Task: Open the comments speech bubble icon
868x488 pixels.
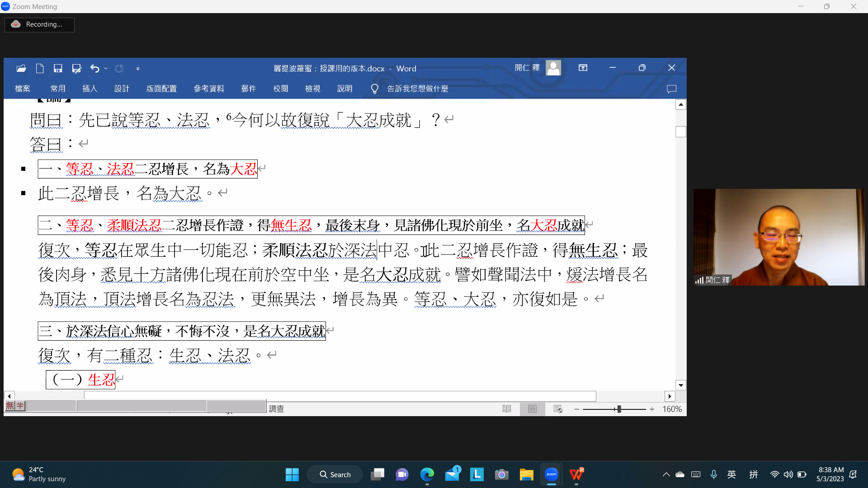Action: [x=672, y=89]
